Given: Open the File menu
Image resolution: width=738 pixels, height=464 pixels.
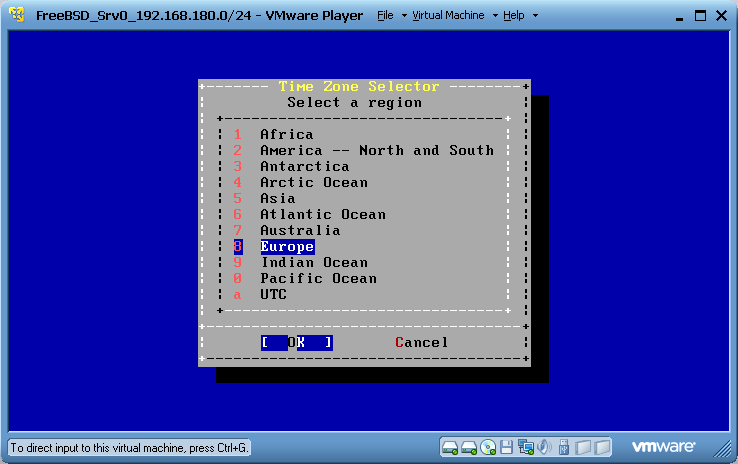Looking at the screenshot, I should [385, 16].
